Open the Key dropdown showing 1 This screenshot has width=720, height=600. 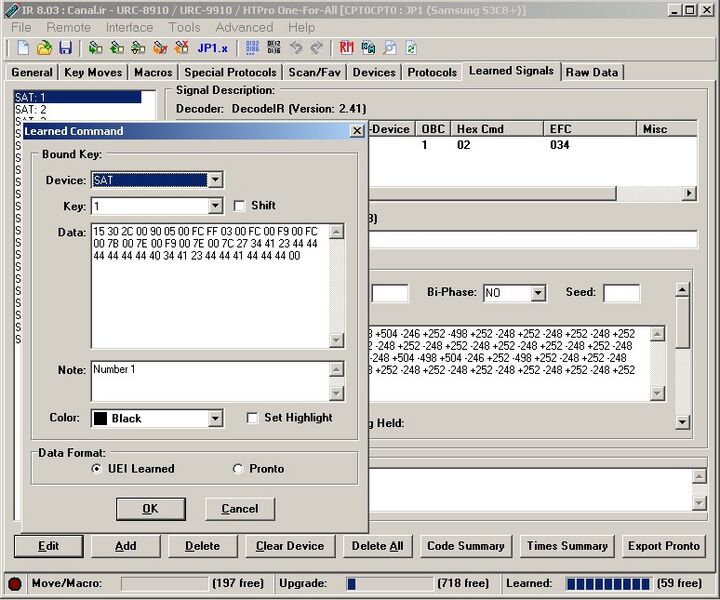click(x=215, y=206)
